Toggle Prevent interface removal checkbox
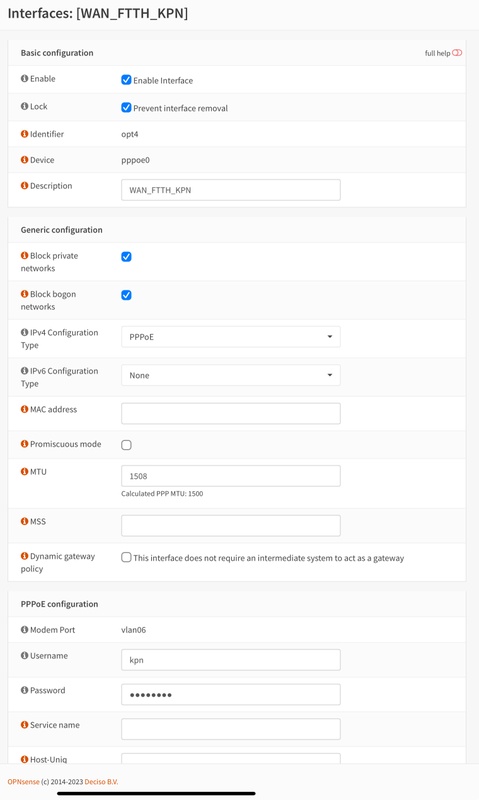 click(x=126, y=108)
